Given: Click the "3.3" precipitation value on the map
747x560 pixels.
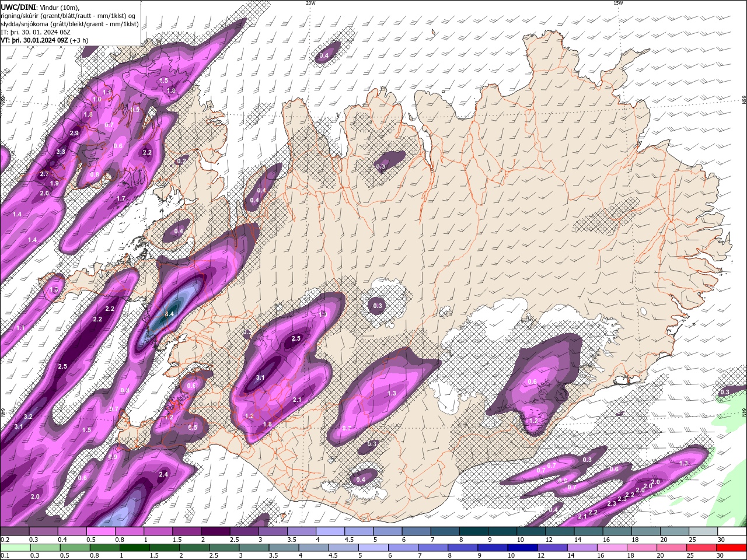Looking at the screenshot, I should point(61,152).
